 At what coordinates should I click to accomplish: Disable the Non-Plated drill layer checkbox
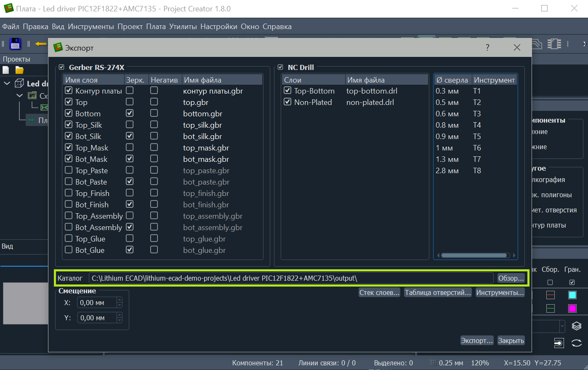287,102
